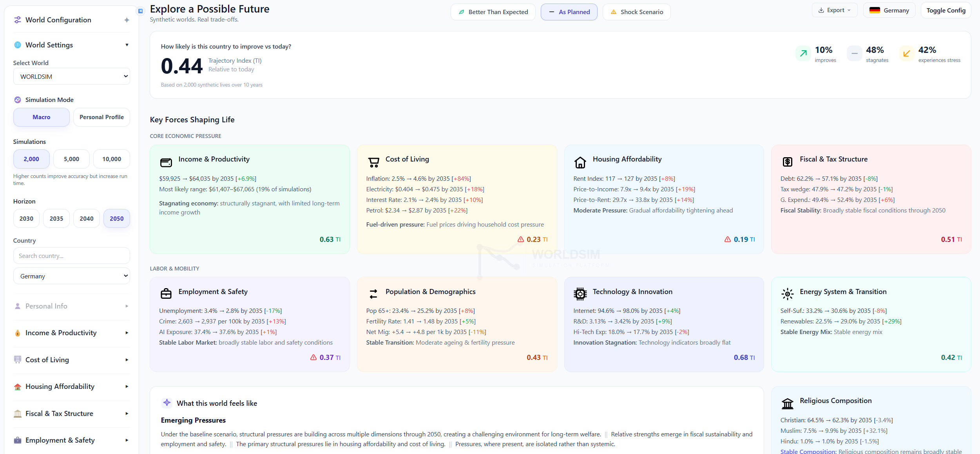
Task: Select the Personal Profile simulation mode
Action: 101,117
